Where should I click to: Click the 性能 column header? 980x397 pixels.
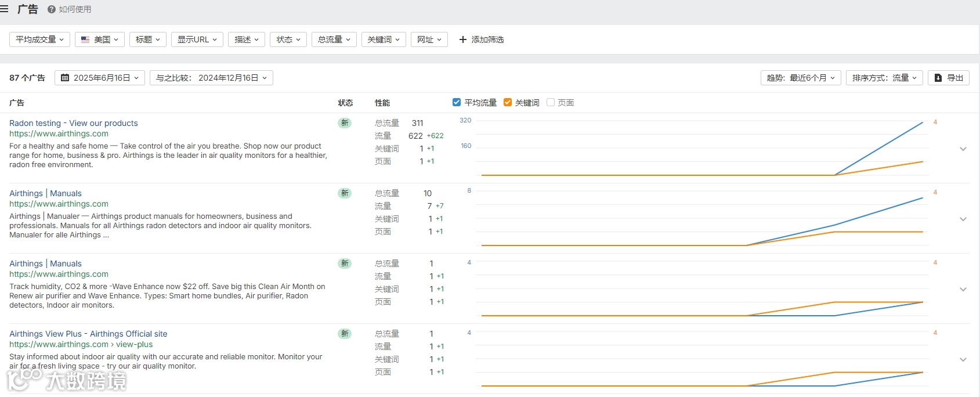tap(382, 103)
